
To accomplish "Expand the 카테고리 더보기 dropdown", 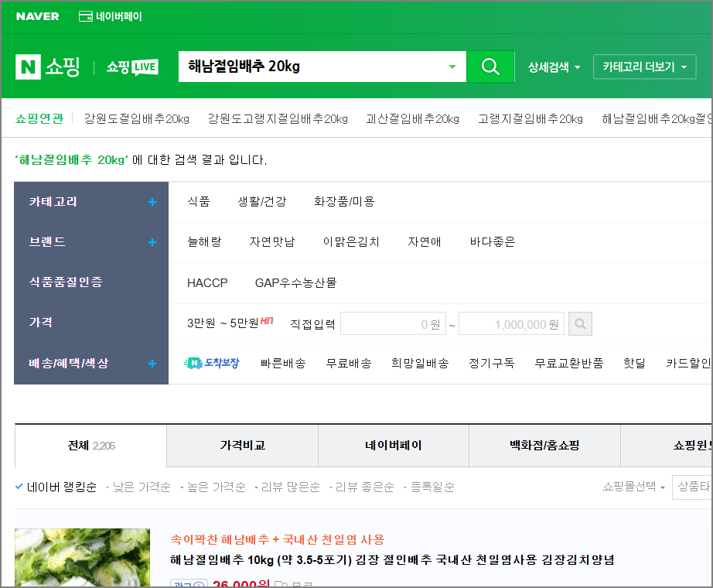I will click(x=644, y=67).
